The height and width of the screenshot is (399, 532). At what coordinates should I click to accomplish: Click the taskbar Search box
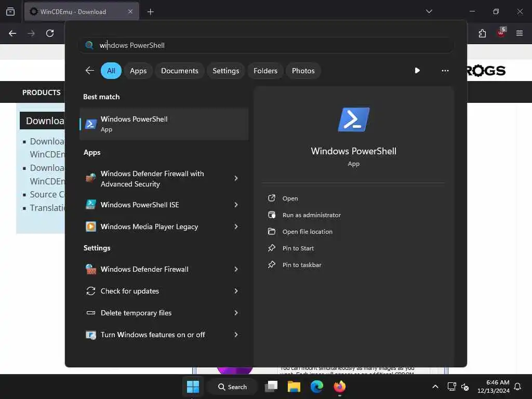233,387
